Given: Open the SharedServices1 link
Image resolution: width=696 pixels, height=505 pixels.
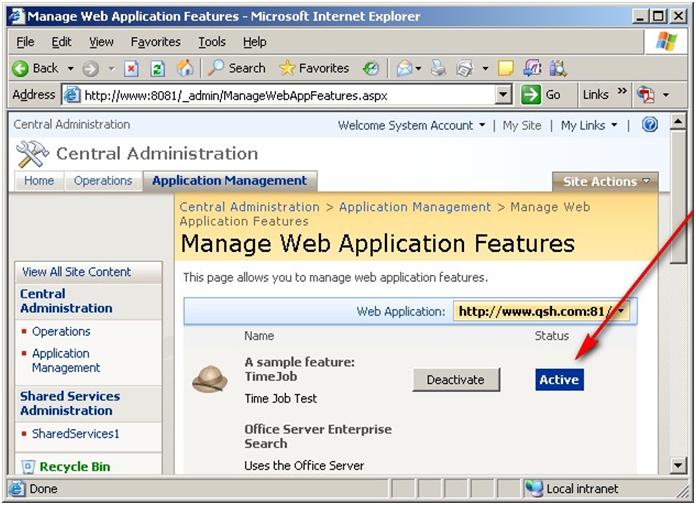Looking at the screenshot, I should [75, 434].
